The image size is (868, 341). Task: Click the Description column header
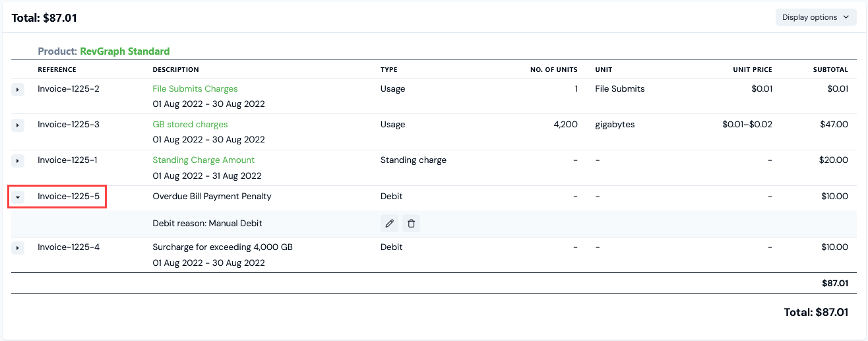[x=175, y=70]
